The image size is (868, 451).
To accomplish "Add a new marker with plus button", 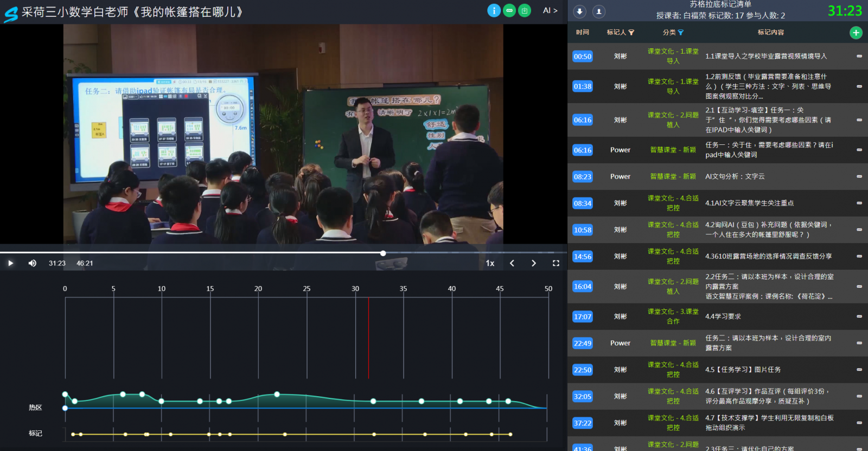I will (x=856, y=33).
